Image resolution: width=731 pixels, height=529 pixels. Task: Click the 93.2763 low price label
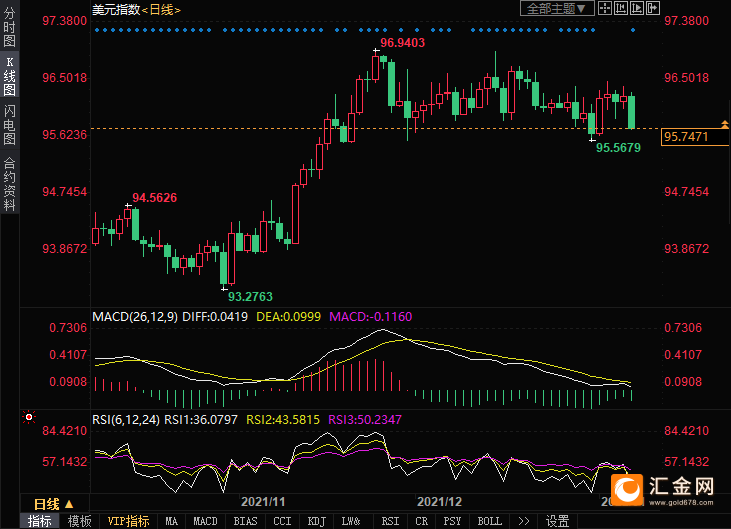(x=250, y=296)
